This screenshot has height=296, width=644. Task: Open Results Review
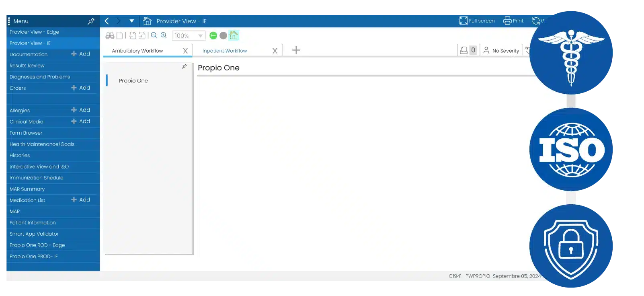click(53, 66)
